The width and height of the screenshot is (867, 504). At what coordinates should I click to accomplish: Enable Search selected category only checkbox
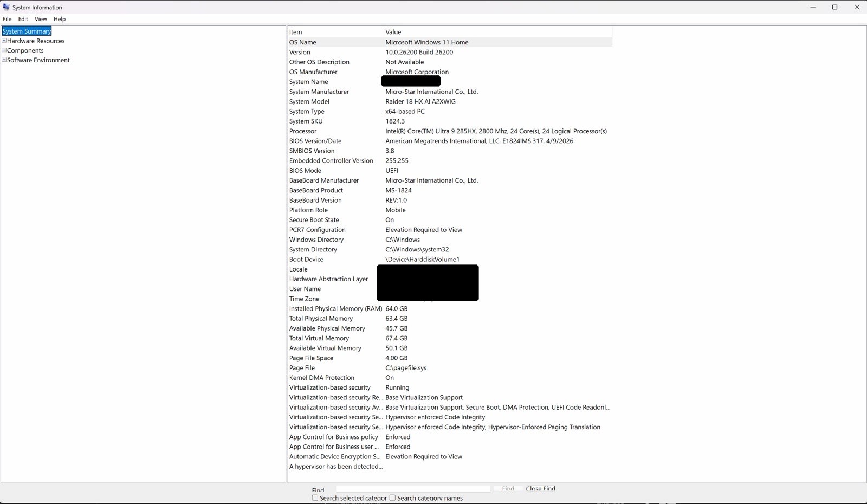click(315, 497)
